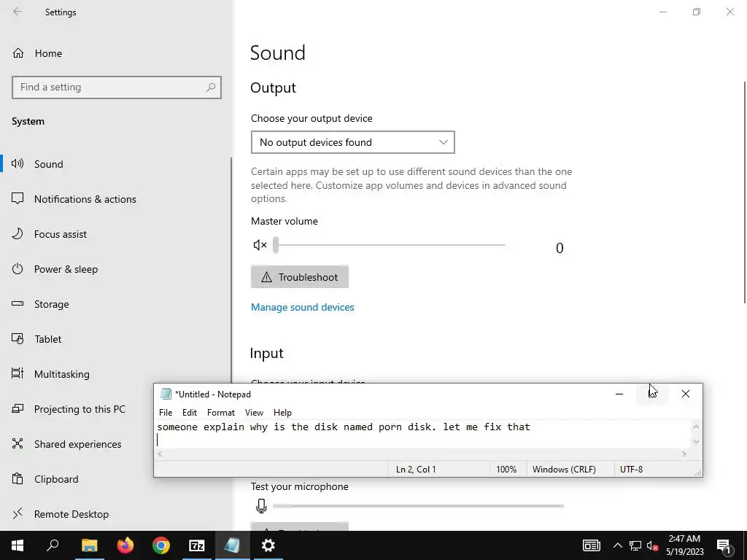747x560 pixels.
Task: Unmute using master volume speaker icon
Action: [260, 245]
